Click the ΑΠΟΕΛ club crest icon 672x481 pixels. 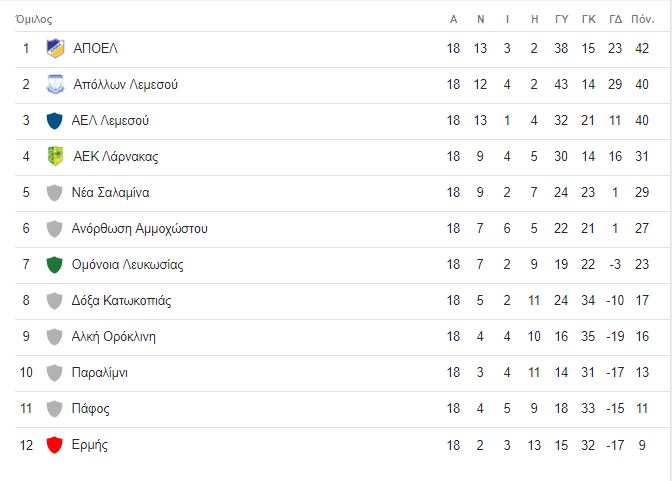click(55, 48)
